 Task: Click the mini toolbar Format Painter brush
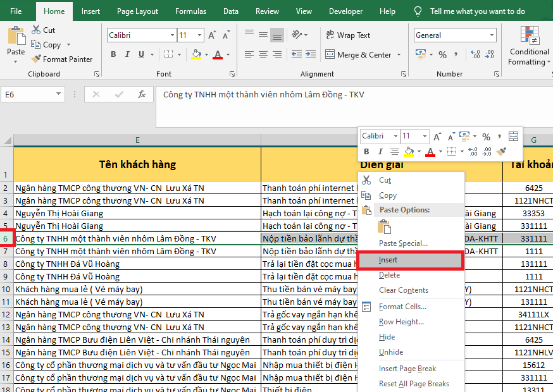click(502, 152)
